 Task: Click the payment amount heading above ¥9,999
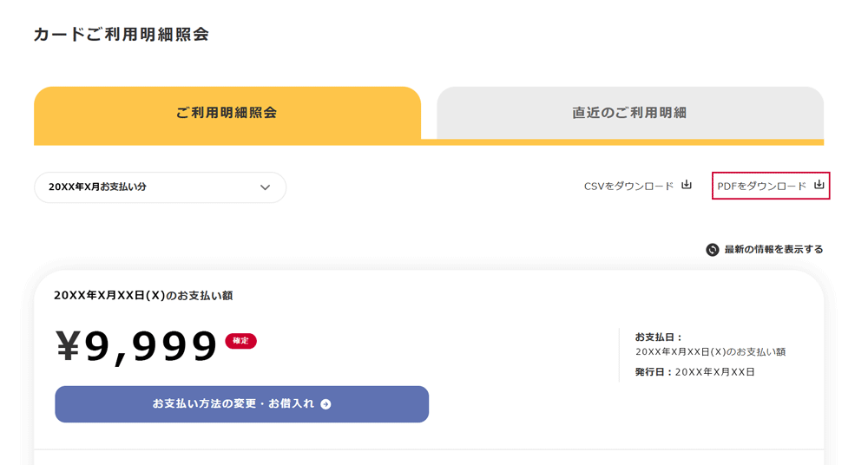(143, 296)
